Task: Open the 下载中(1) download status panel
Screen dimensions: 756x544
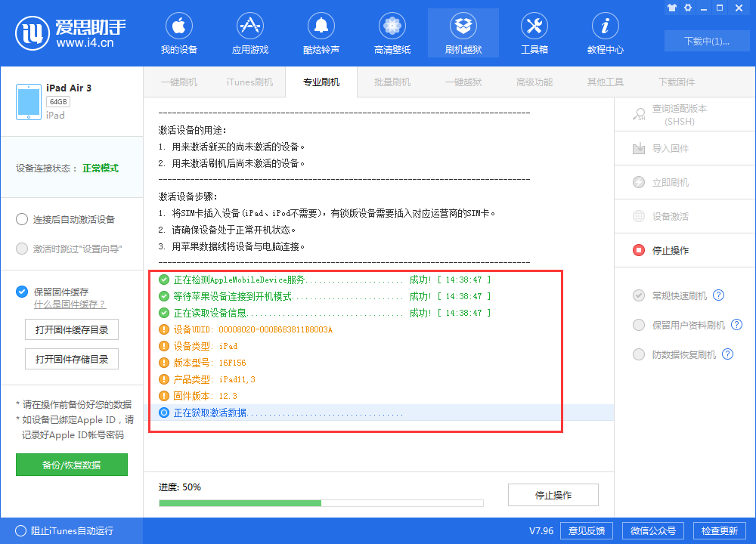Action: (x=706, y=41)
